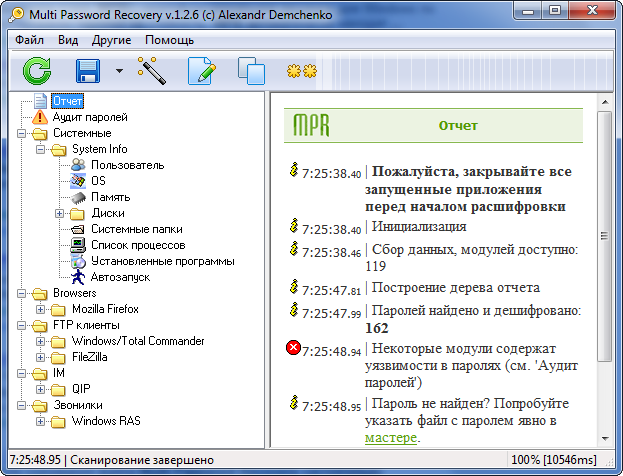Click the Сканирование завершено status bar text
The height and width of the screenshot is (476, 623).
point(142,460)
